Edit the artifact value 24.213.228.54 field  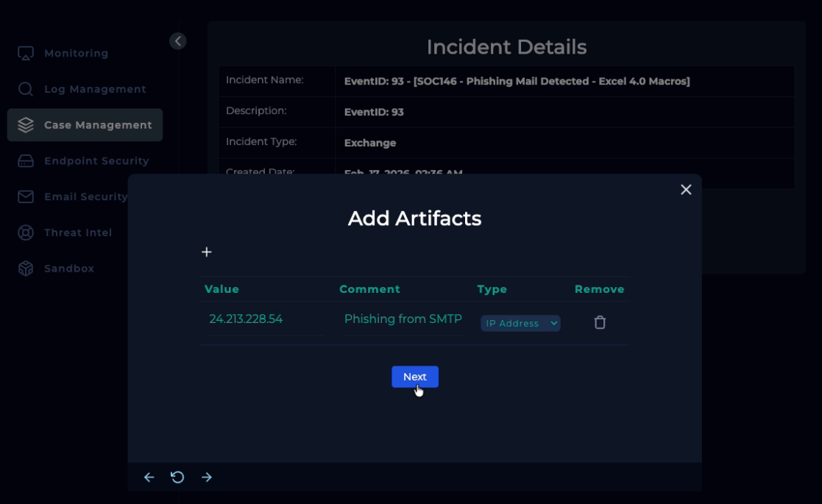coord(263,319)
